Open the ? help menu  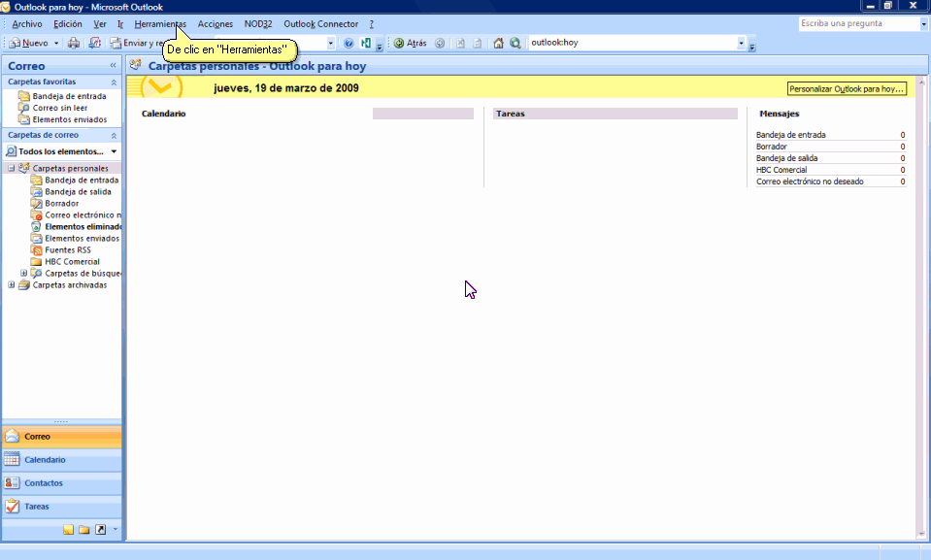point(372,24)
